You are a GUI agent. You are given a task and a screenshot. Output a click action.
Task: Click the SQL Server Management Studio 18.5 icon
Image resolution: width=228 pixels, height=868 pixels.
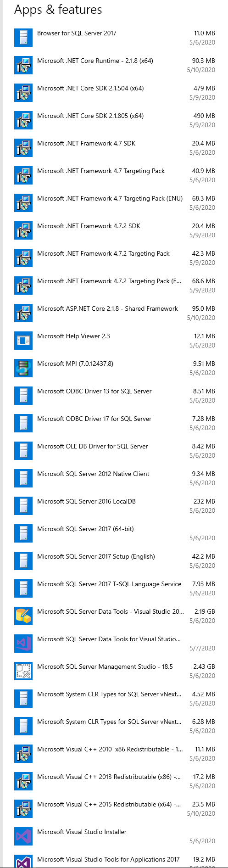[23, 671]
